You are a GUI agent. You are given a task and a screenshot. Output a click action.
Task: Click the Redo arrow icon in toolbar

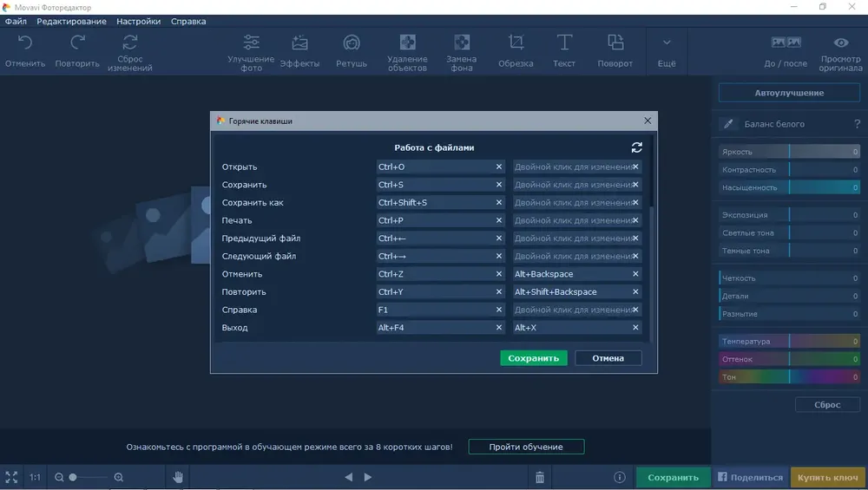point(77,42)
